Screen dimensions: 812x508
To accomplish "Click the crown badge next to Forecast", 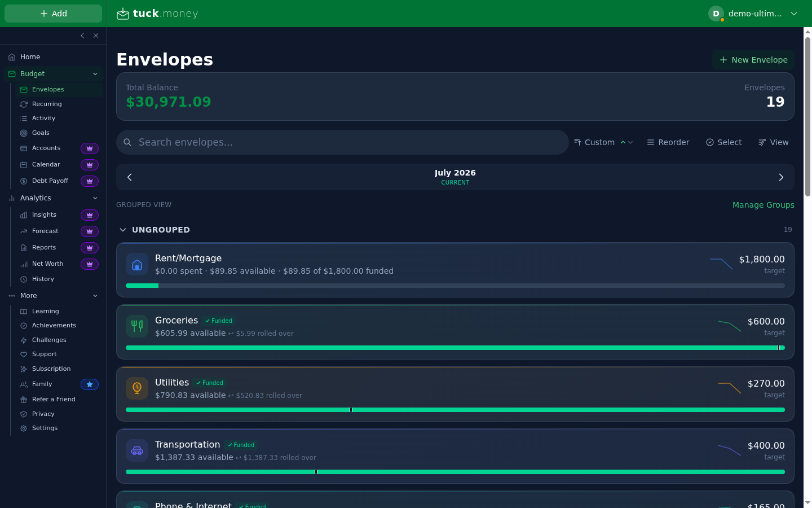I will [90, 231].
